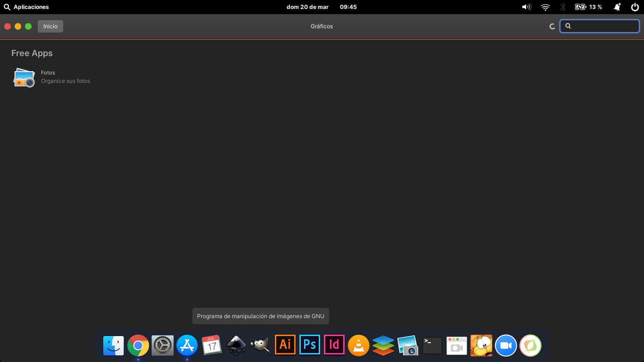Open the InDesign Id dock icon
The height and width of the screenshot is (362, 644).
pyautogui.click(x=334, y=345)
